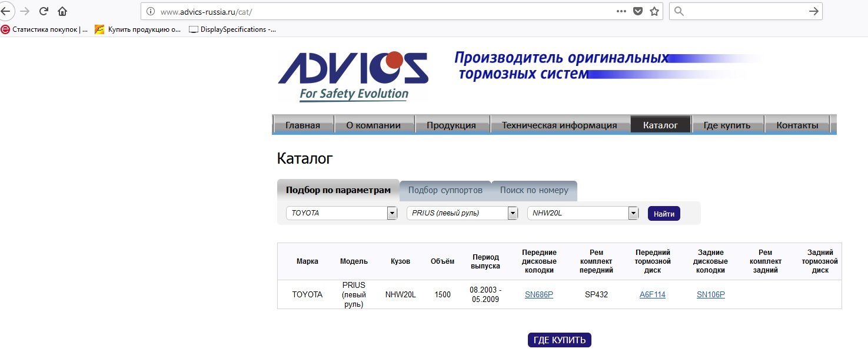The image size is (868, 355).
Task: Click the search magnifier icon
Action: click(679, 11)
